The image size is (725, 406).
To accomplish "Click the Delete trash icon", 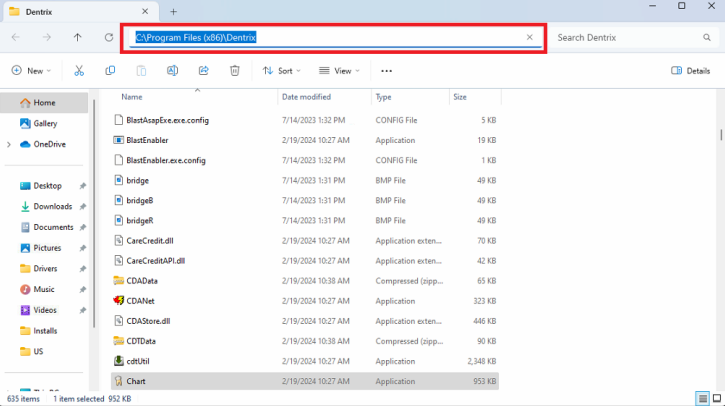I will tap(235, 71).
